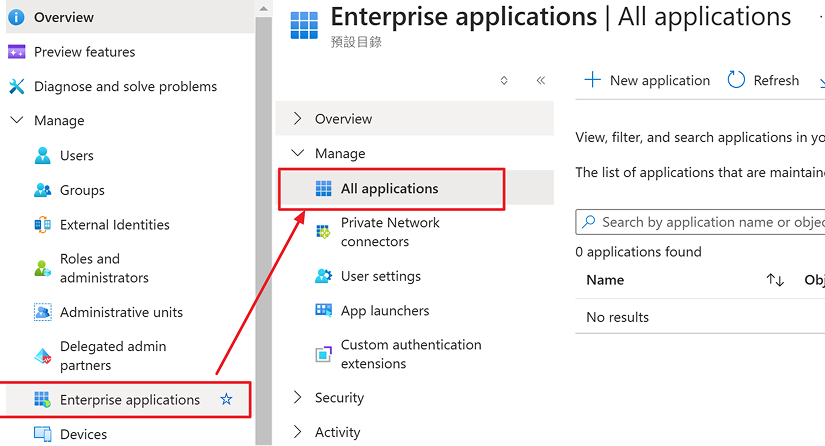The height and width of the screenshot is (446, 825).
Task: Expand the Security section
Action: click(x=297, y=398)
